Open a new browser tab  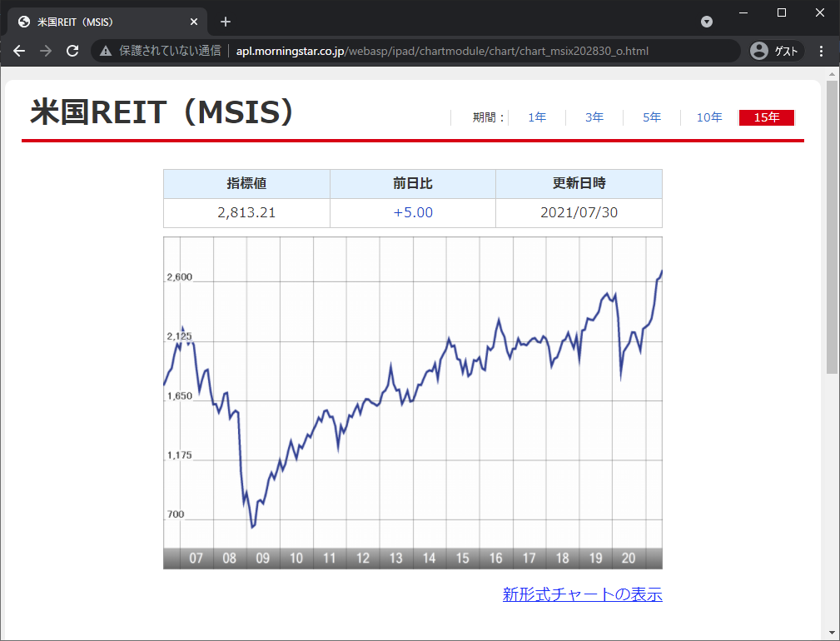pyautogui.click(x=225, y=22)
